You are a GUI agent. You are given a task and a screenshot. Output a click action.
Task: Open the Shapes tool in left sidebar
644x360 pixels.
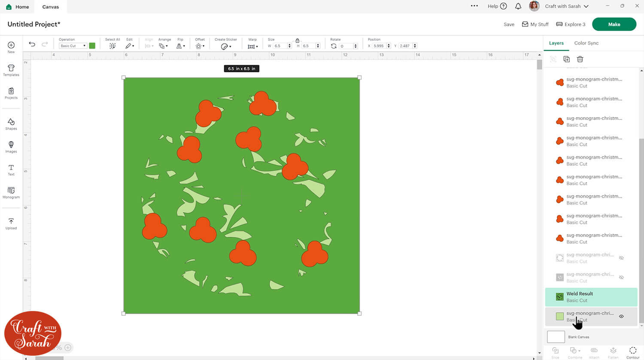11,124
